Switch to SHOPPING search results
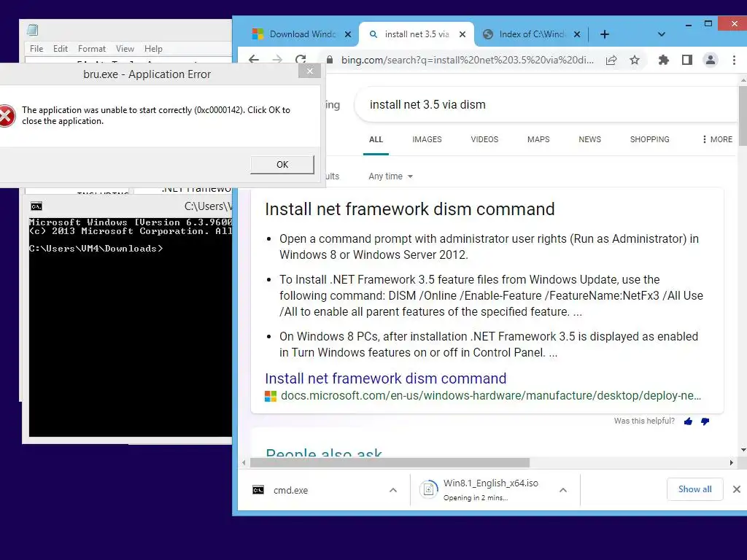Image resolution: width=747 pixels, height=560 pixels. click(649, 139)
